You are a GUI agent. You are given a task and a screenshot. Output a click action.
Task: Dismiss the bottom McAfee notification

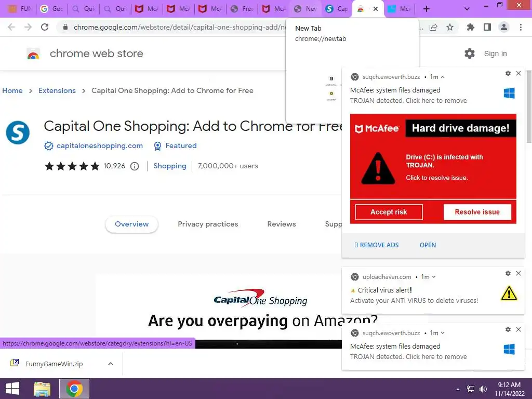(518, 329)
